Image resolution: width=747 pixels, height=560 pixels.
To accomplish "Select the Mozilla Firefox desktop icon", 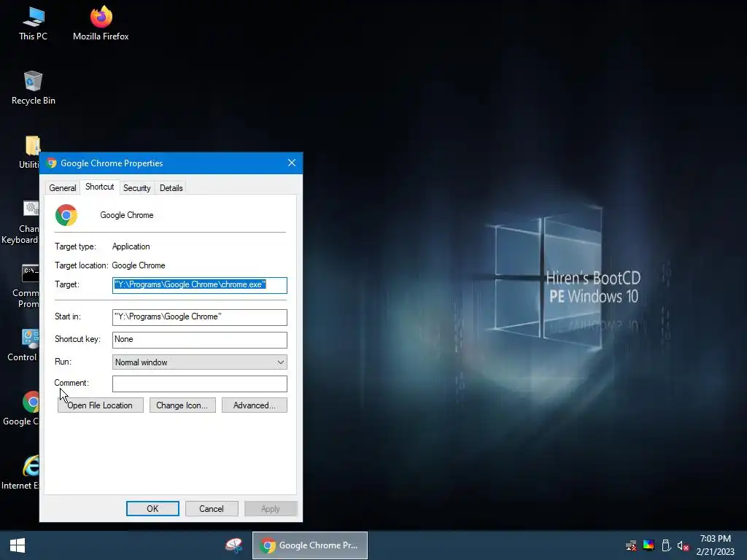I will point(101,24).
